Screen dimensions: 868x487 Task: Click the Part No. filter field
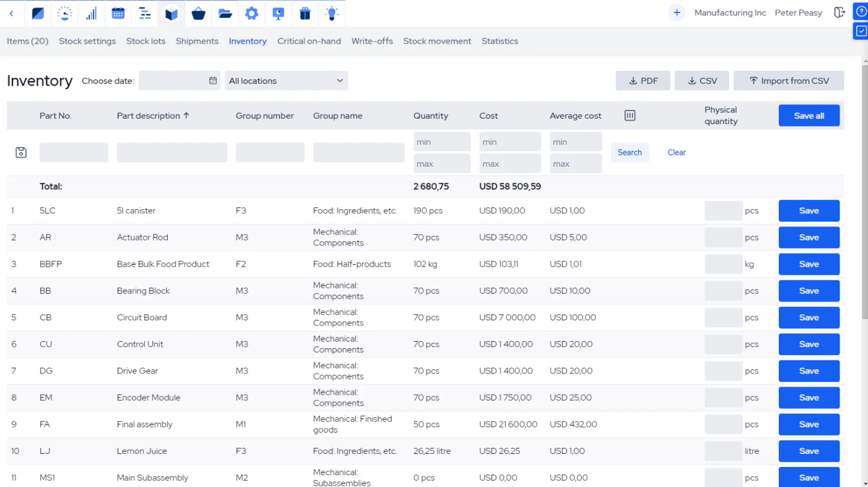coord(74,152)
